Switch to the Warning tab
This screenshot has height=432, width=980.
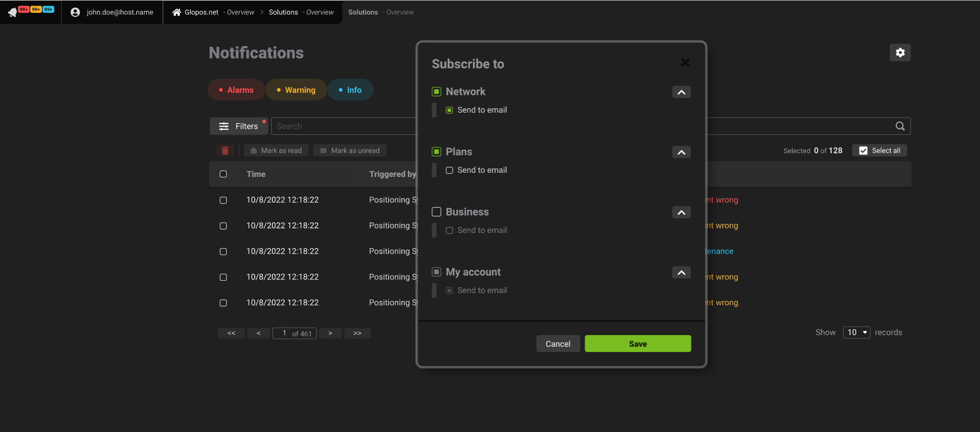[x=296, y=90]
